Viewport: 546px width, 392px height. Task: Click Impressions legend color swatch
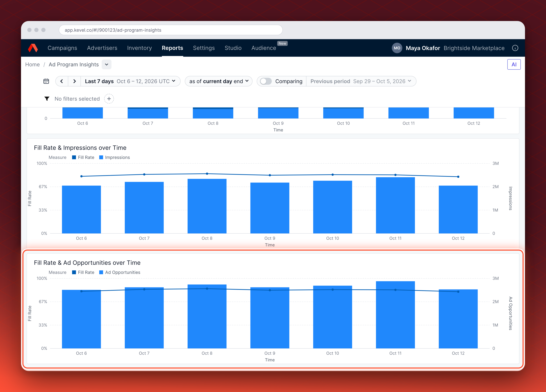101,157
